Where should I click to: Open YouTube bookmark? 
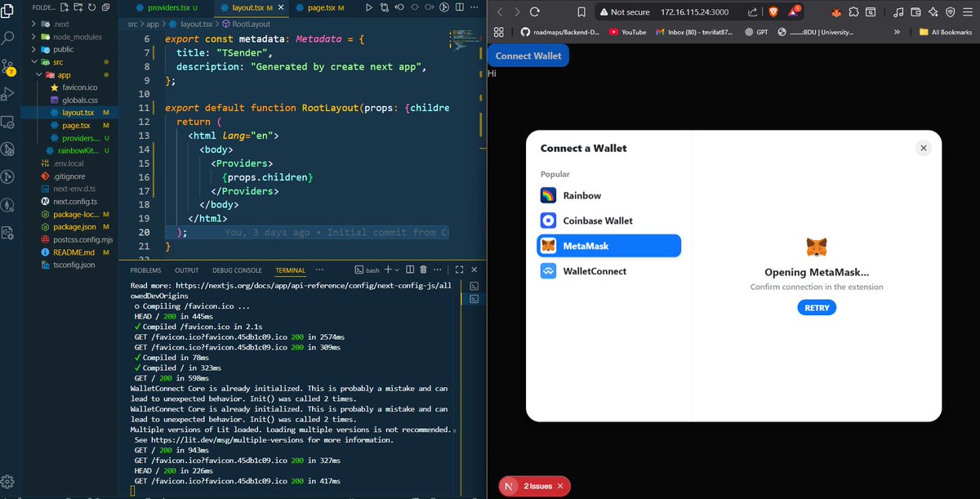pyautogui.click(x=627, y=32)
